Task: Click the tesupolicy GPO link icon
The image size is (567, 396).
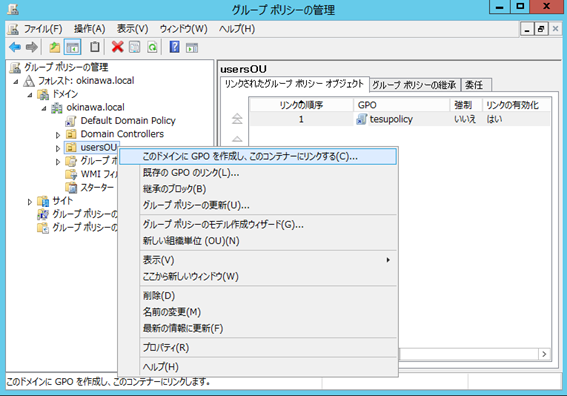Action: [x=361, y=119]
